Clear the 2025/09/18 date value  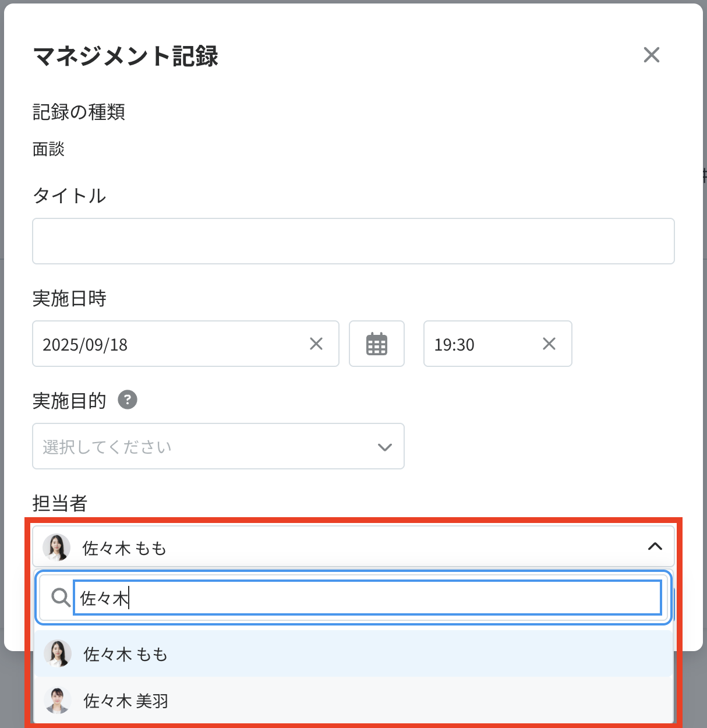click(x=316, y=344)
